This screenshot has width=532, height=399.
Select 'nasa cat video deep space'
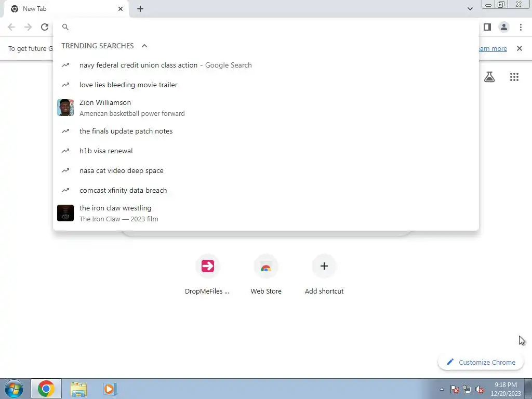click(266, 170)
